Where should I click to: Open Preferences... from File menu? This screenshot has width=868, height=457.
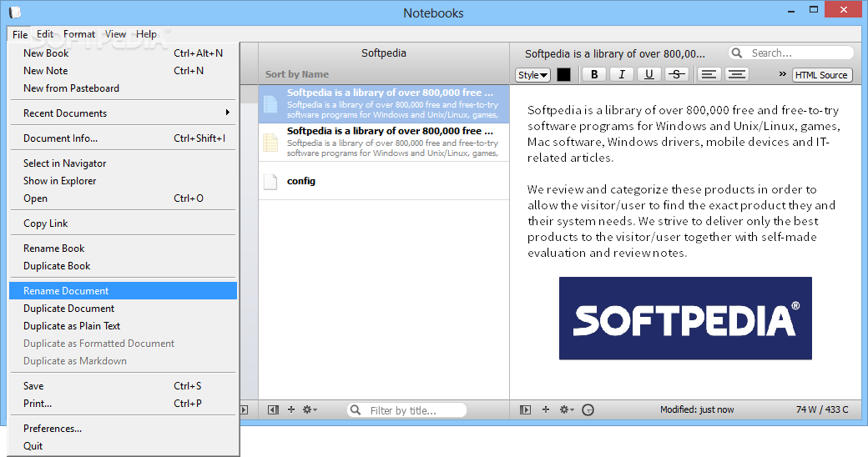[124, 429]
